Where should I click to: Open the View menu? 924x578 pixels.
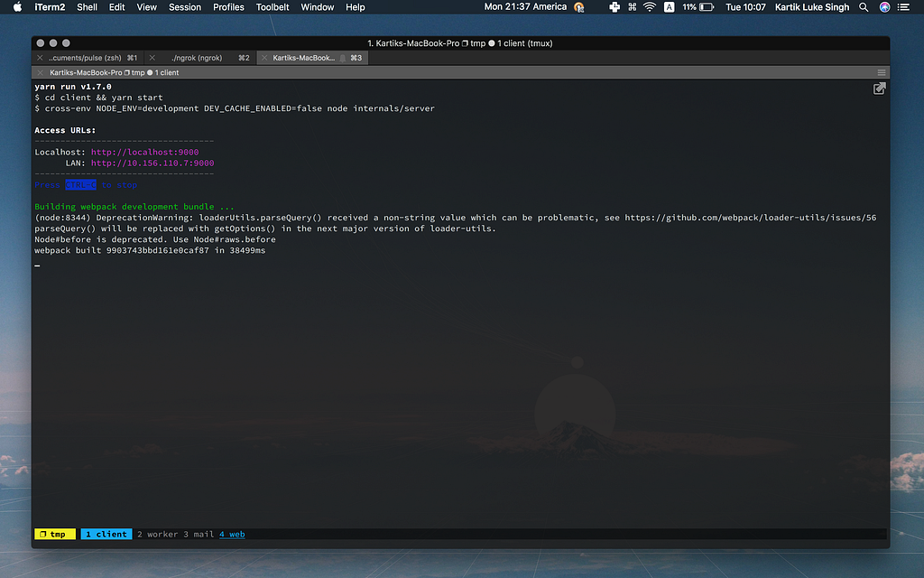[147, 7]
